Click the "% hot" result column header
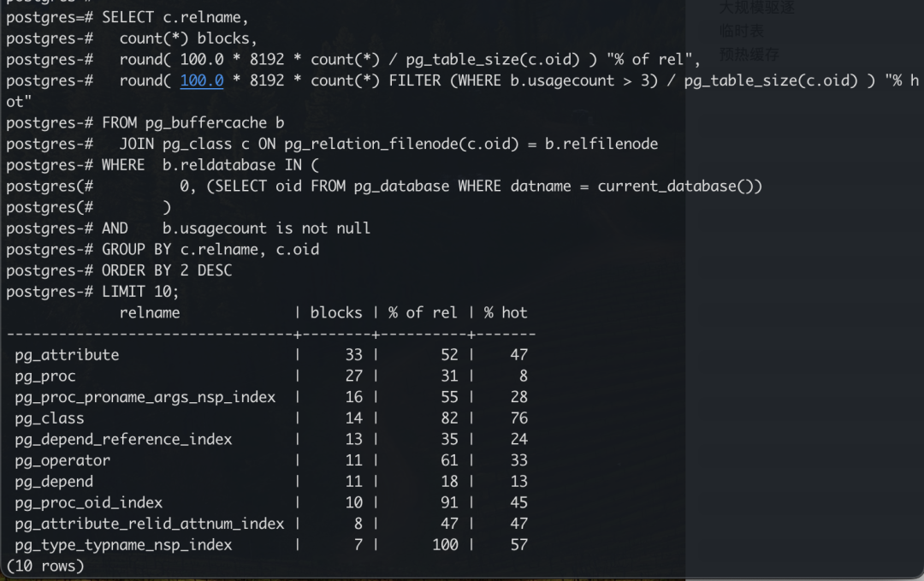This screenshot has height=581, width=924. (x=506, y=312)
